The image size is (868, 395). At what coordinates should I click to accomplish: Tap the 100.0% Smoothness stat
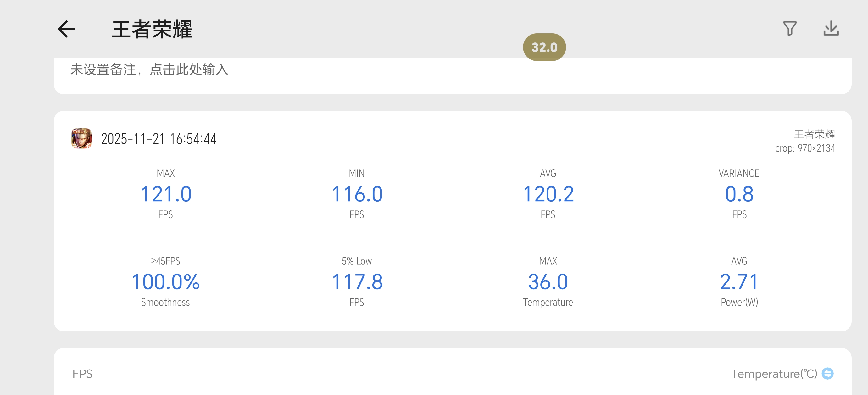click(x=165, y=282)
